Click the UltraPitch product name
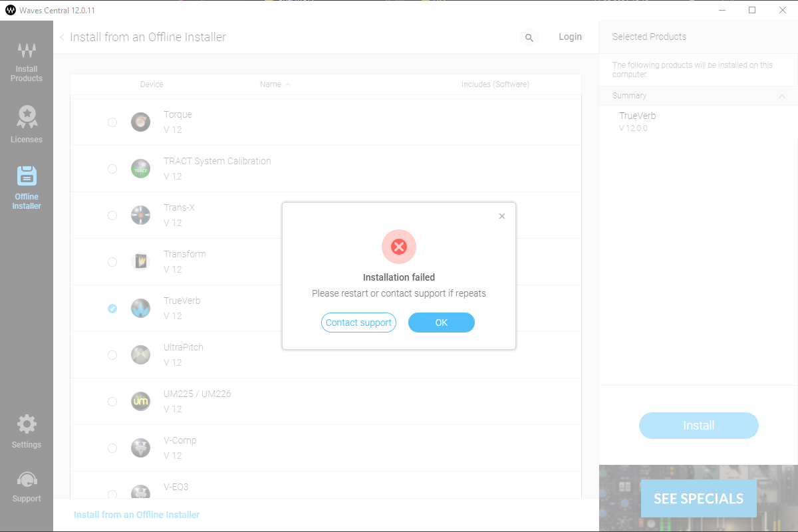This screenshot has height=532, width=798. [184, 347]
